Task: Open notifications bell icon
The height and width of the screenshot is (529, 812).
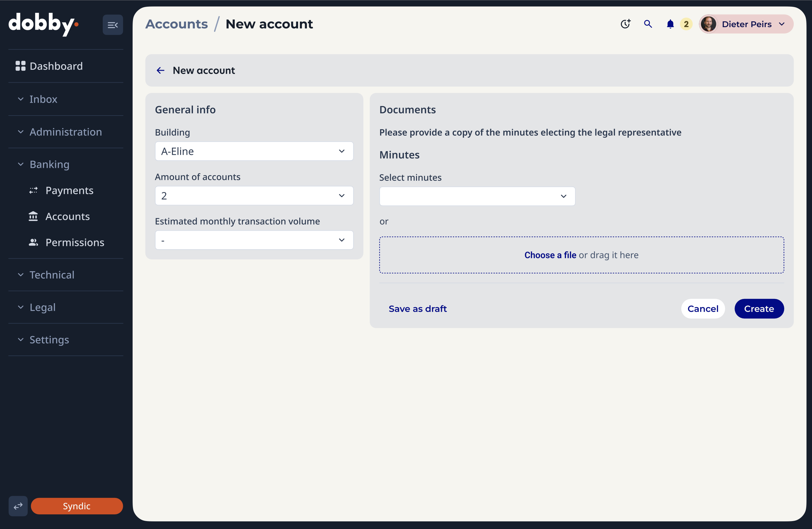Action: click(670, 24)
